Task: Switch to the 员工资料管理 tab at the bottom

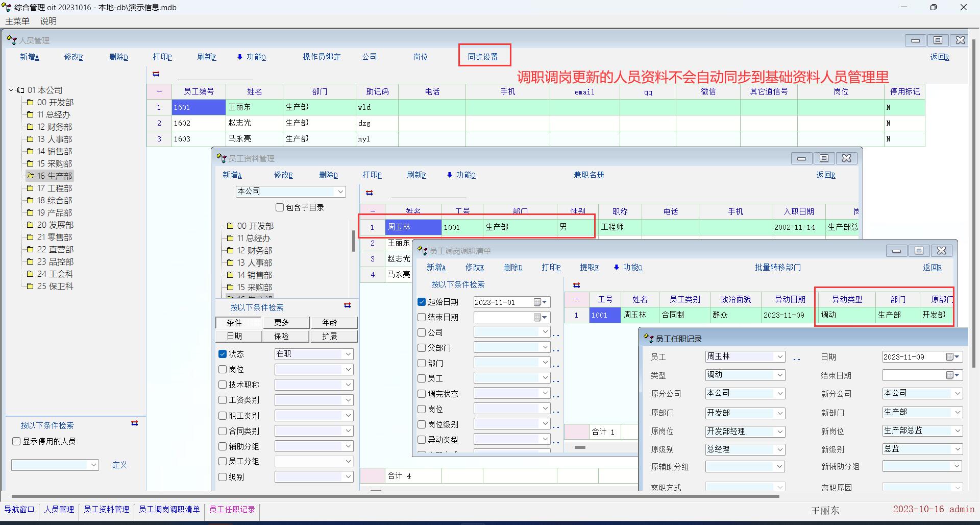Action: tap(106, 509)
